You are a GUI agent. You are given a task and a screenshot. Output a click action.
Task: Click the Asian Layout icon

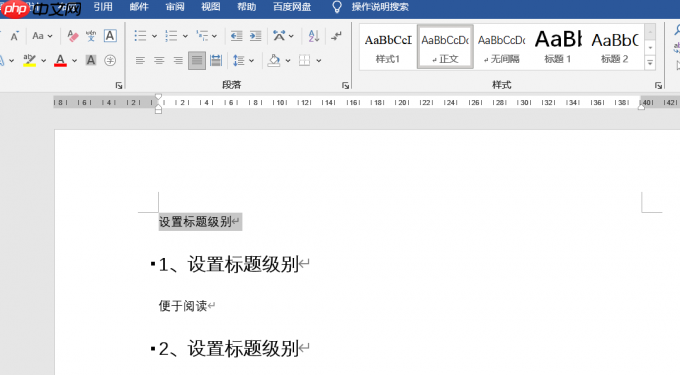279,36
